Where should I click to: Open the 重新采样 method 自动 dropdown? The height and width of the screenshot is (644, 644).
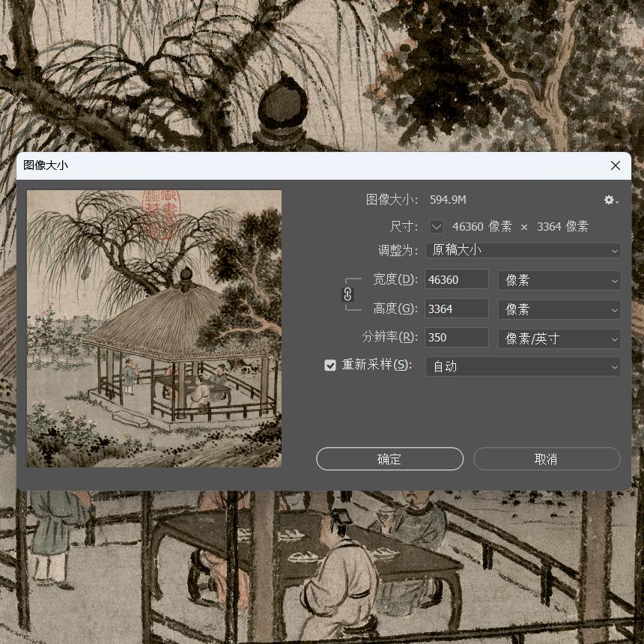click(x=523, y=366)
